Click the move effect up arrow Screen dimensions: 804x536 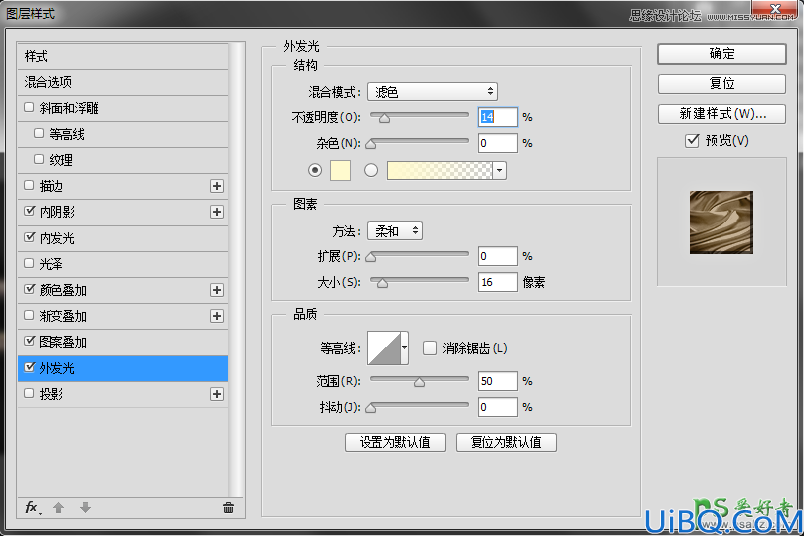[58, 508]
